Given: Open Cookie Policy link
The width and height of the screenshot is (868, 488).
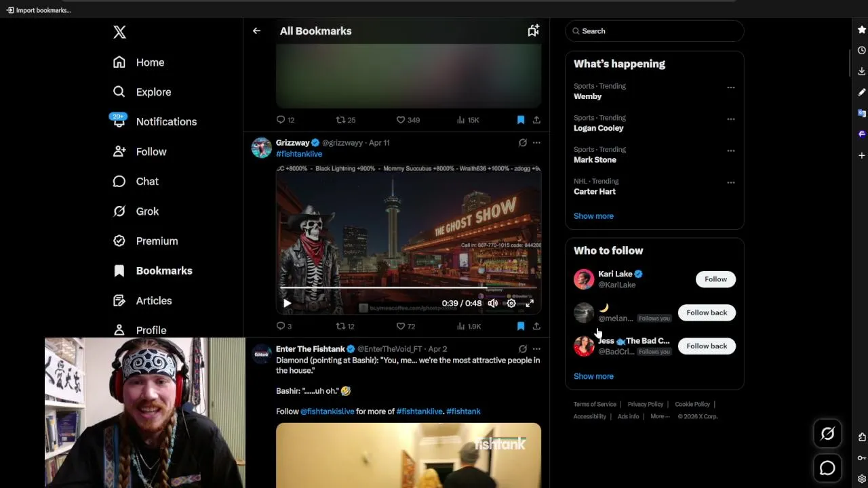Looking at the screenshot, I should (x=692, y=405).
